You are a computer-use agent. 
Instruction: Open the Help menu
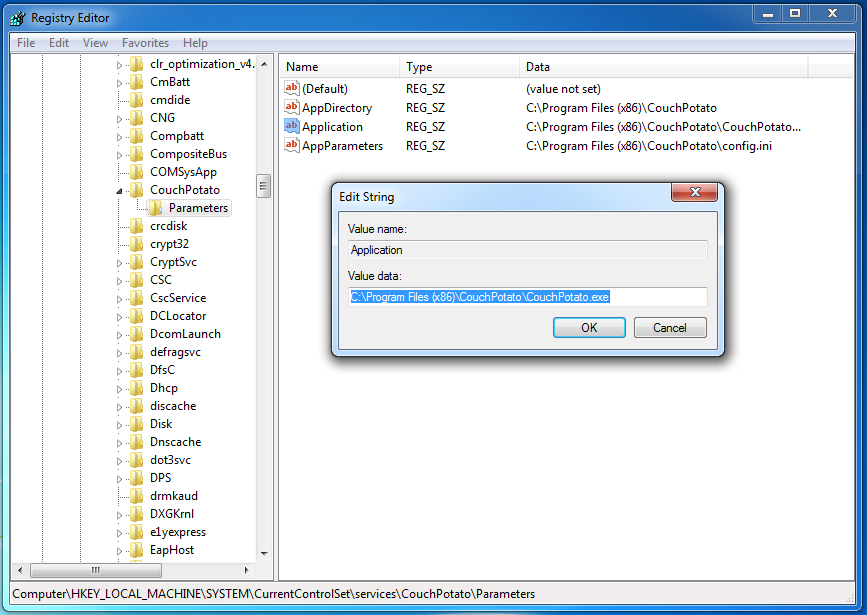195,43
